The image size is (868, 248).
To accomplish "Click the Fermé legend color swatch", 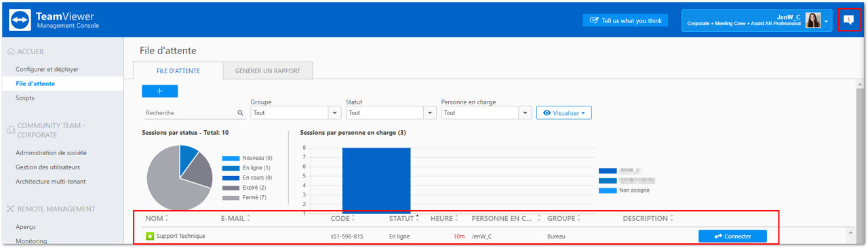I will coord(231,197).
